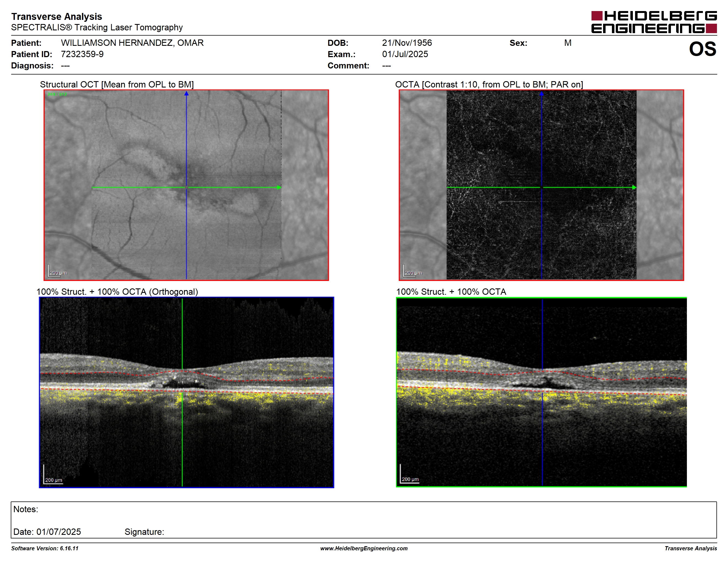The width and height of the screenshot is (728, 563).
Task: Click the green arrowhead in Structural OCT image
Action: pos(279,187)
